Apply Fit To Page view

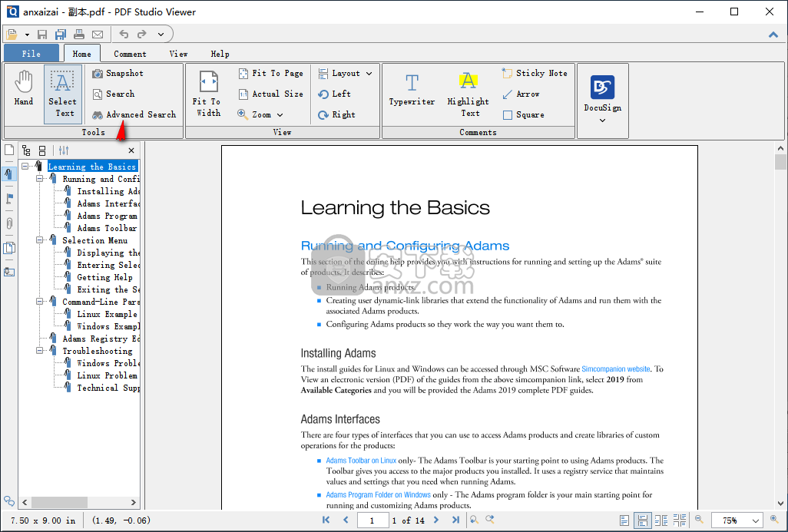point(270,74)
